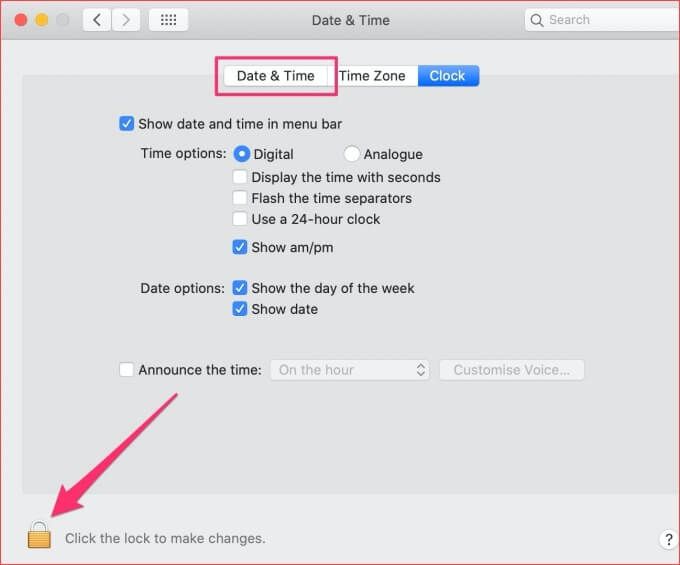This screenshot has height=565, width=680.
Task: Close the window with the red button
Action: pos(21,20)
